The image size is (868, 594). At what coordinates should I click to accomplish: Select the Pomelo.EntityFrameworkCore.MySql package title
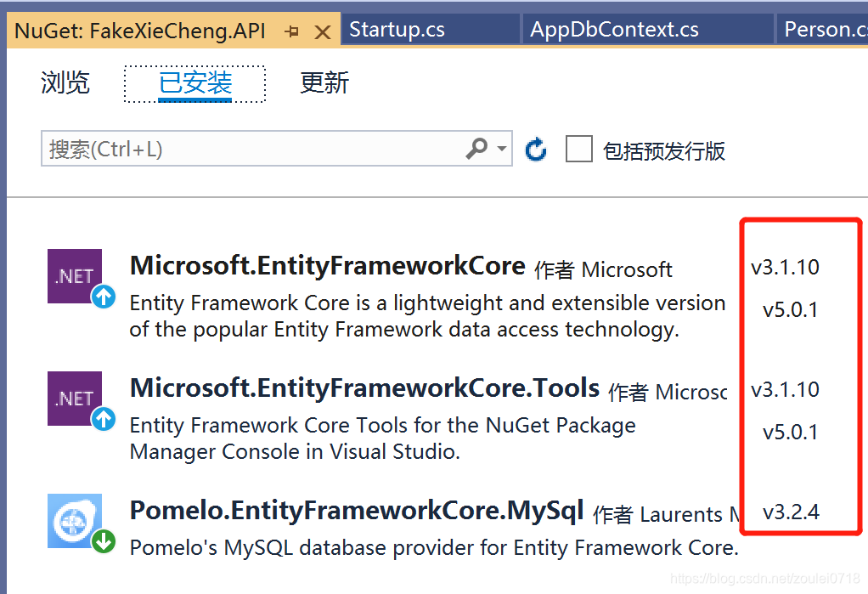357,511
